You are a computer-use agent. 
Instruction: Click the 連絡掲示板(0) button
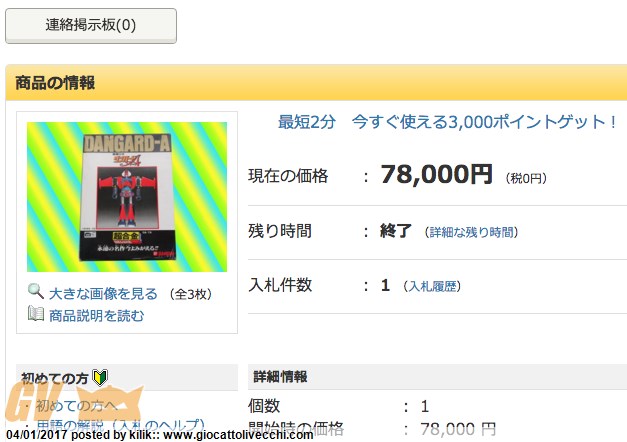[91, 26]
